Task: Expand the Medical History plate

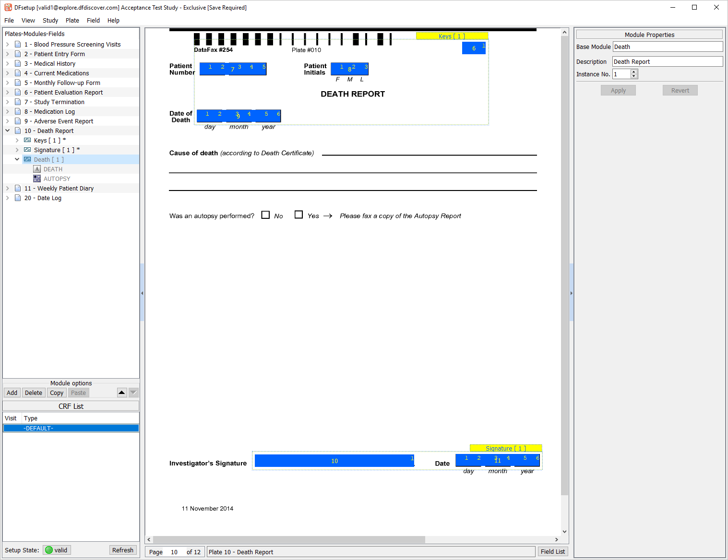Action: coord(8,63)
